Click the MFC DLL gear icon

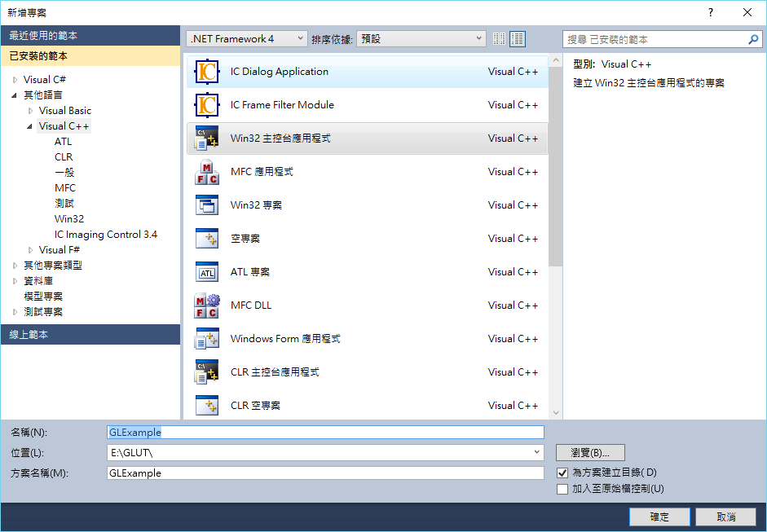(207, 306)
